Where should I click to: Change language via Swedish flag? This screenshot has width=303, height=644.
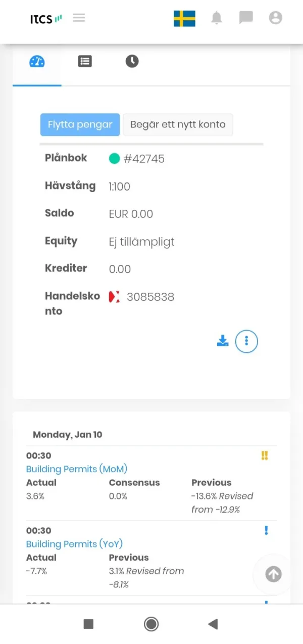click(184, 18)
